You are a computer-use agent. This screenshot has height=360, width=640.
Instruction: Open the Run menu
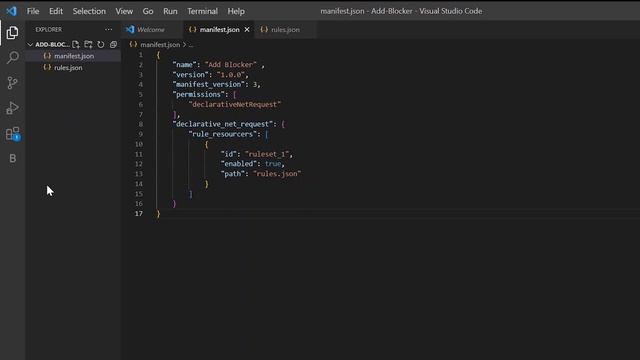170,11
